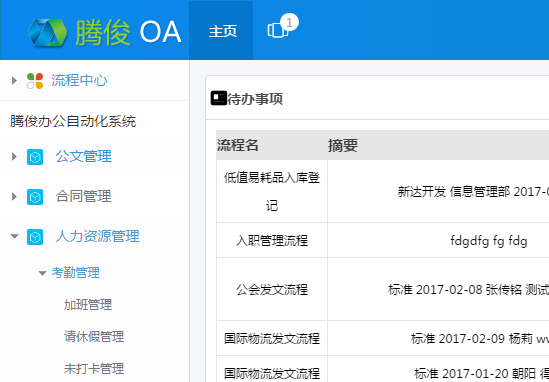The image size is (549, 382).
Task: Open 流程中心 in the sidebar
Action: (x=79, y=81)
